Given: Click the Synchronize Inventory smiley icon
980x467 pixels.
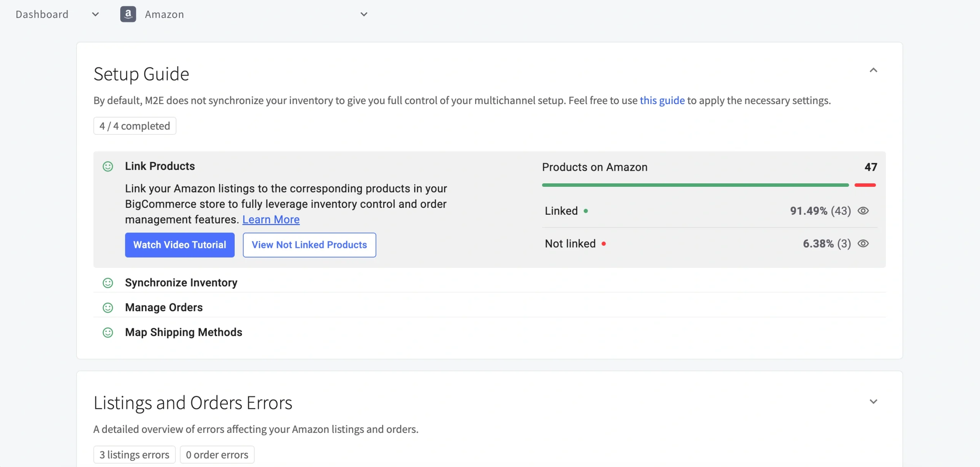Looking at the screenshot, I should pos(108,283).
